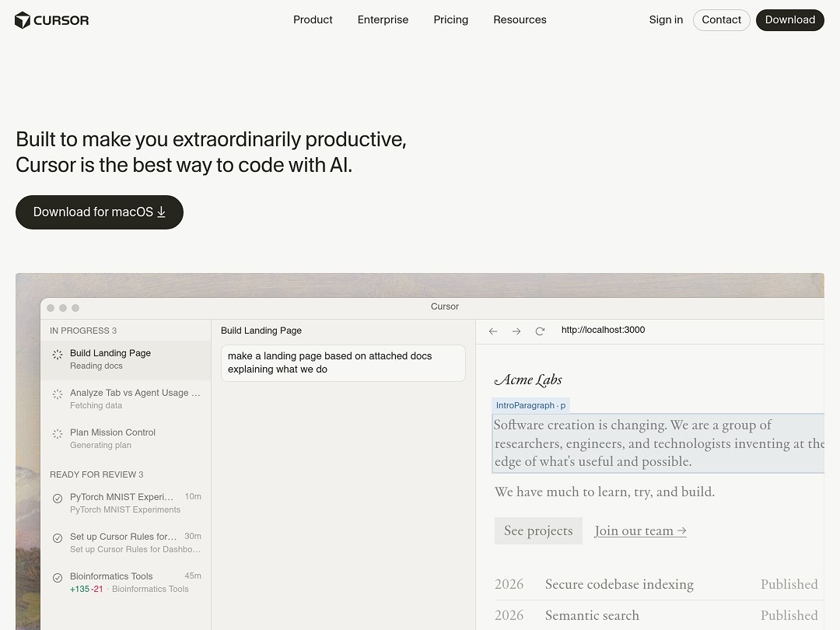Screen dimensions: 840x630
Task: Click the Reading docs status text
Action: pos(96,366)
